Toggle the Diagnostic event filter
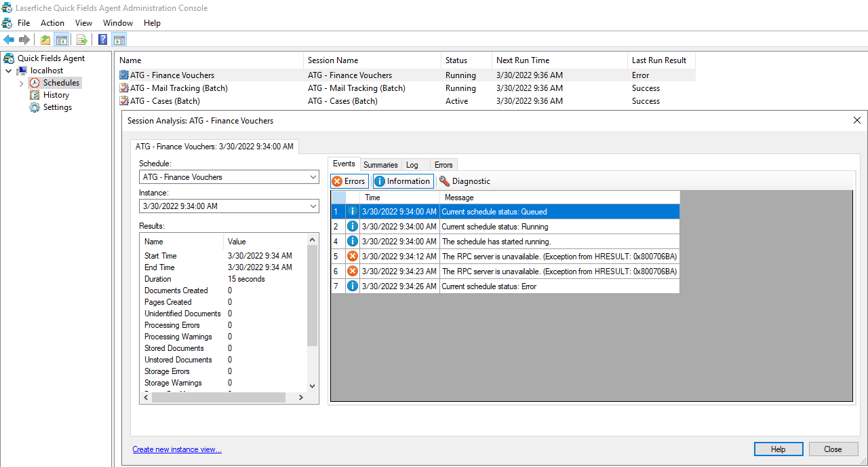The image size is (868, 467). pyautogui.click(x=465, y=181)
